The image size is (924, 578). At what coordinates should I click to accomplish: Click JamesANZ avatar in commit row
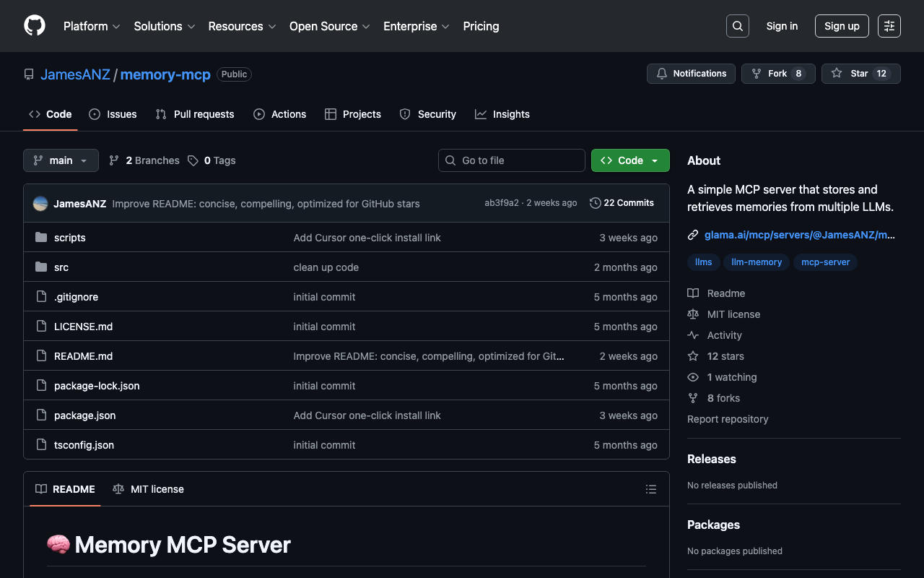point(40,204)
